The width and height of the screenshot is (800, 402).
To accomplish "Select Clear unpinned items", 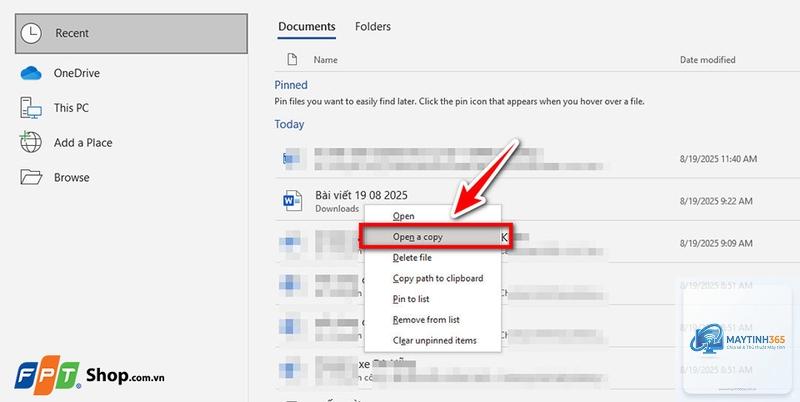I will pyautogui.click(x=435, y=341).
